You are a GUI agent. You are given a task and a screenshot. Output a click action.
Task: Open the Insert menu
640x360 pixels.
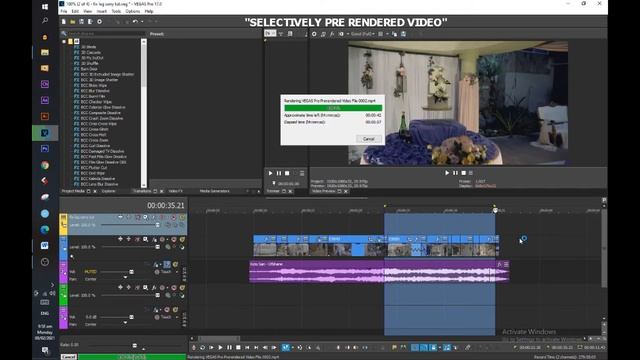(102, 11)
